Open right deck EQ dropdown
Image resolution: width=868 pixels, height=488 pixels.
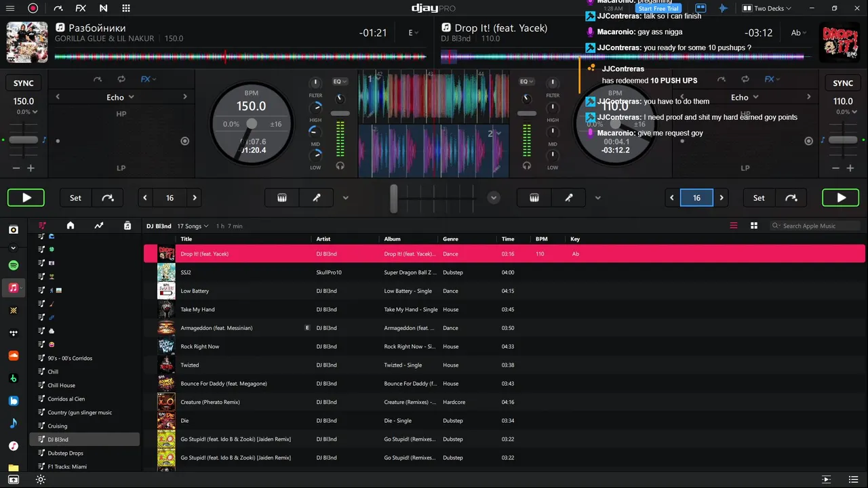(x=527, y=81)
